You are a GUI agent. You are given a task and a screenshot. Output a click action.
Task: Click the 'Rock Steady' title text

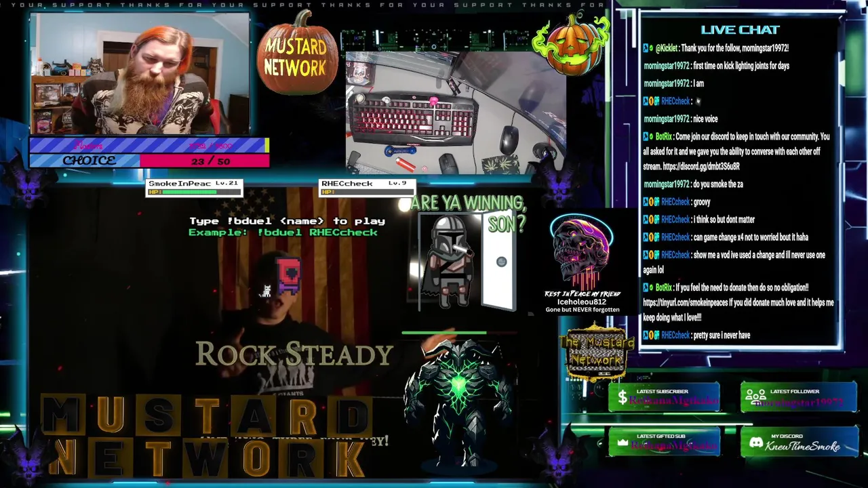pyautogui.click(x=294, y=354)
